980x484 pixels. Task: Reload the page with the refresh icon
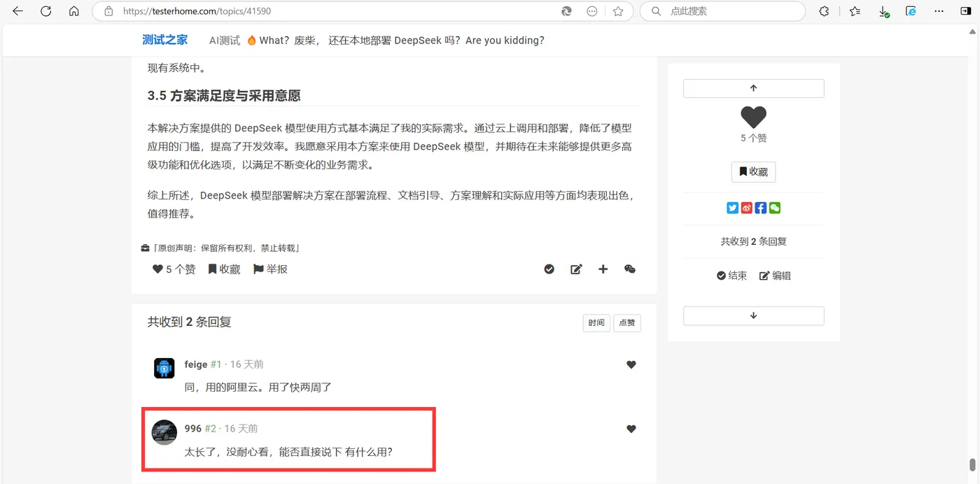click(46, 11)
